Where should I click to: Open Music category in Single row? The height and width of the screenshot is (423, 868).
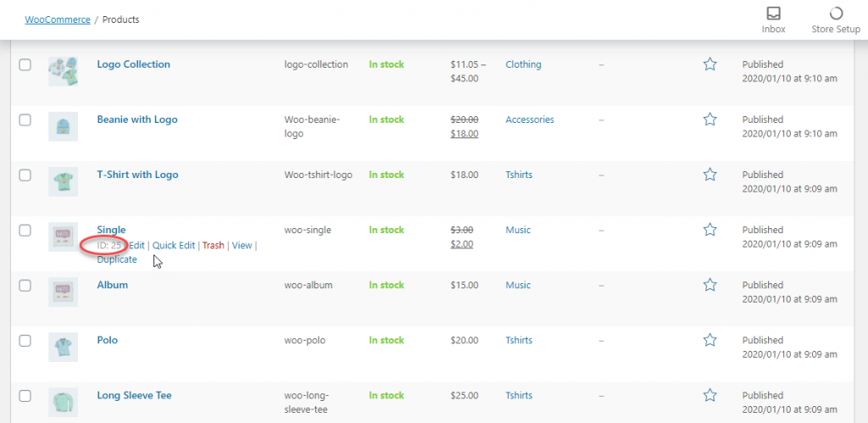coord(518,230)
